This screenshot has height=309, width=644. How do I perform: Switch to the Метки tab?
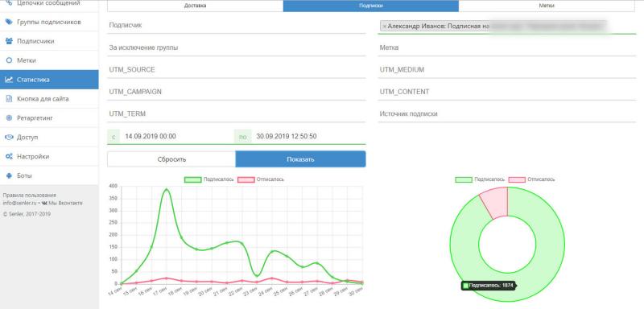click(x=547, y=6)
